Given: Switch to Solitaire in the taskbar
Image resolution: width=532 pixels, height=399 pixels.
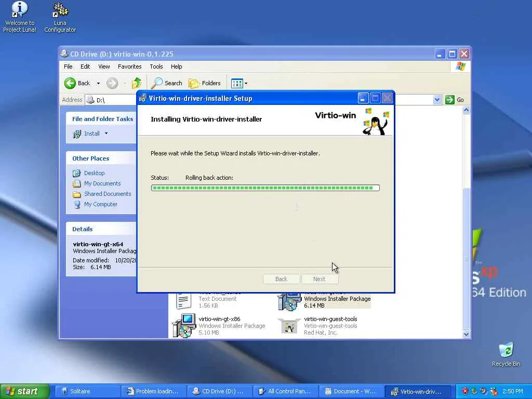Looking at the screenshot, I should 87,391.
